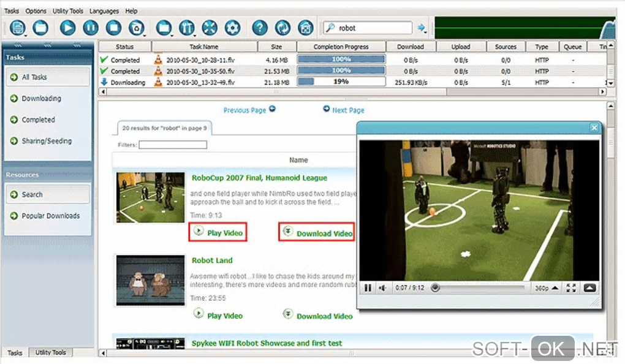Open Search under Resources

[x=48, y=194]
